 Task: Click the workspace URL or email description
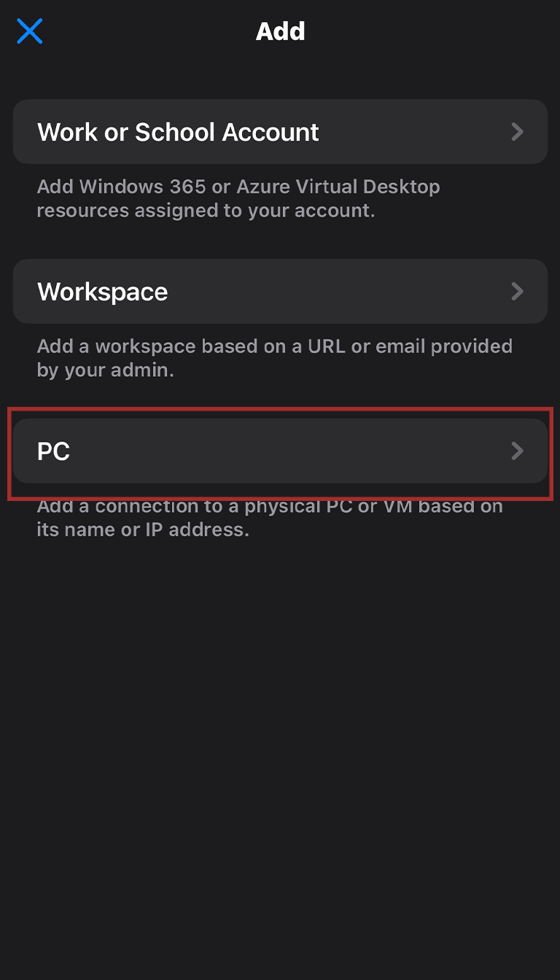(274, 346)
